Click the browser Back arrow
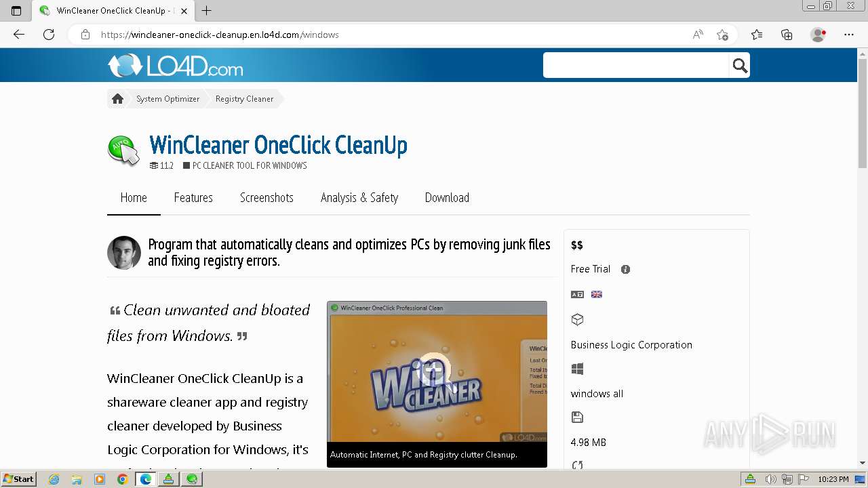 point(19,35)
